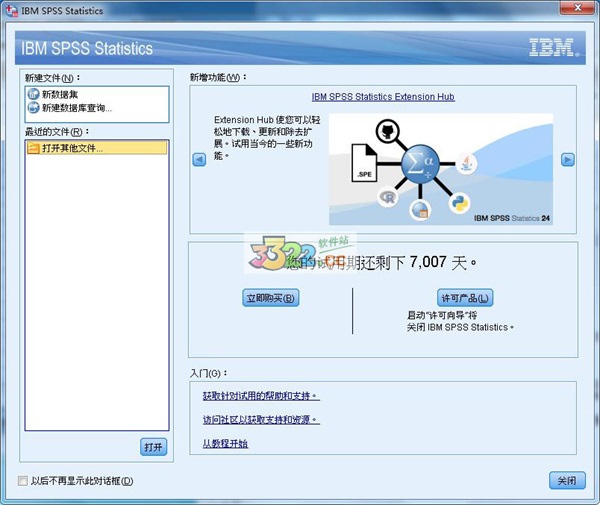Tick the 以后不再显示此对话框 checkbox
Viewport: 600px width, 505px height.
tap(23, 481)
